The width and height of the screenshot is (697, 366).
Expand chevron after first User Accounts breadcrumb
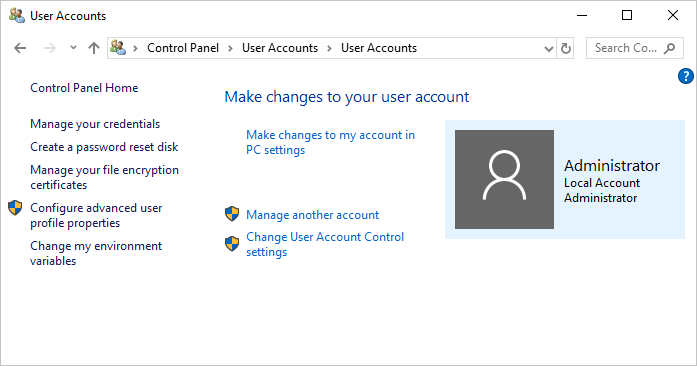[329, 48]
